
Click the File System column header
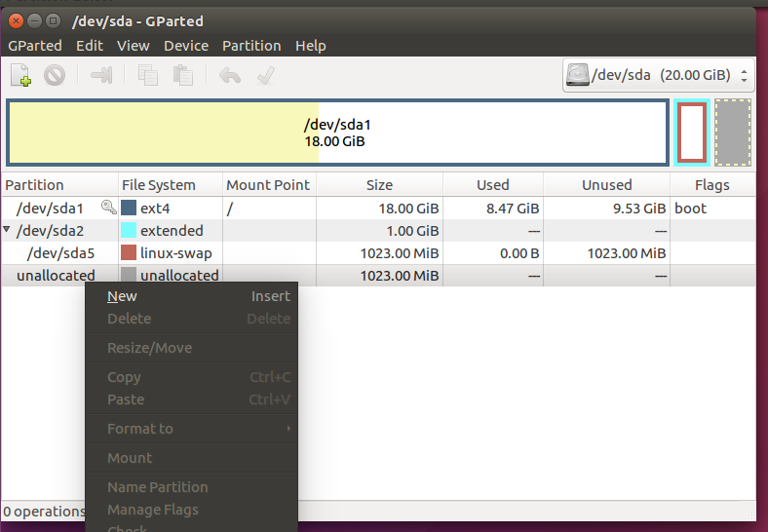pos(171,185)
